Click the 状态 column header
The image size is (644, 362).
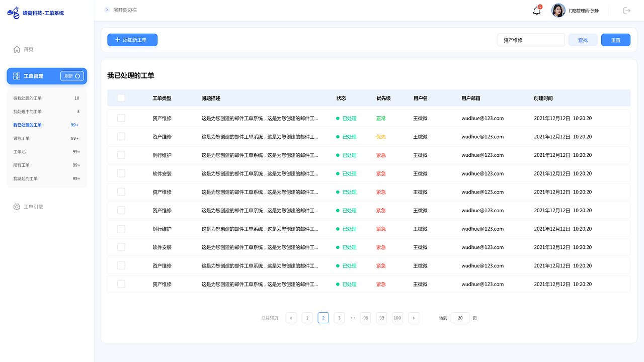click(x=341, y=98)
